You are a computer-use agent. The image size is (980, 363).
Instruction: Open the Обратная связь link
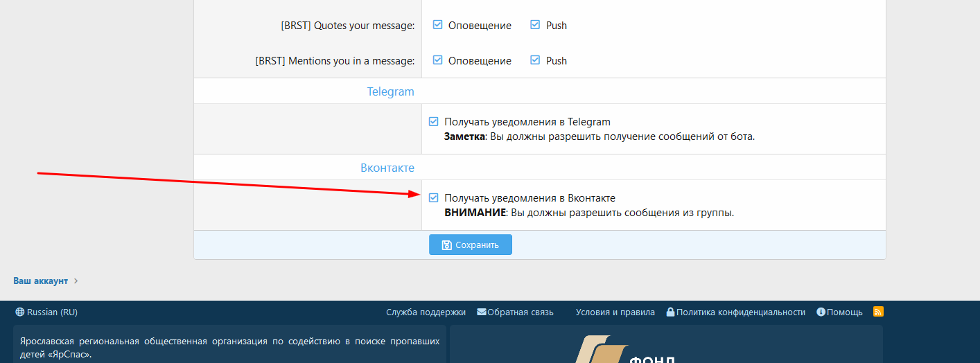click(516, 312)
